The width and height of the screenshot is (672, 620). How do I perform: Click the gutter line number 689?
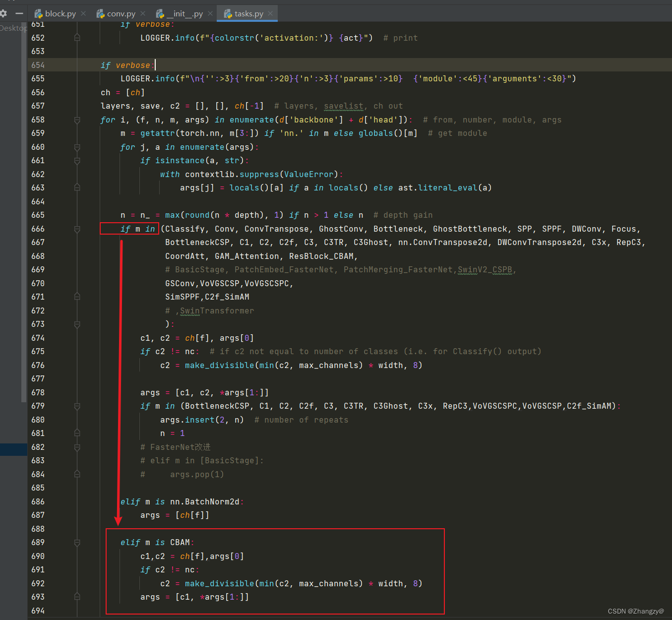click(x=38, y=542)
